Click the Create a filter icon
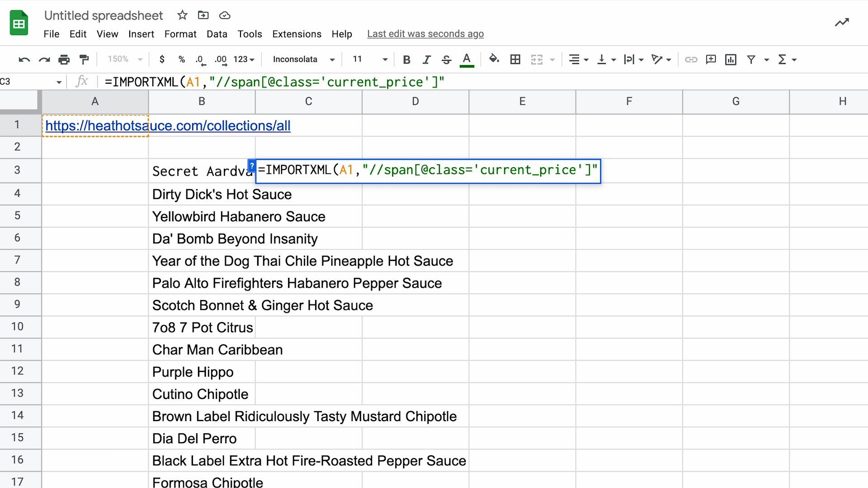 click(x=751, y=59)
